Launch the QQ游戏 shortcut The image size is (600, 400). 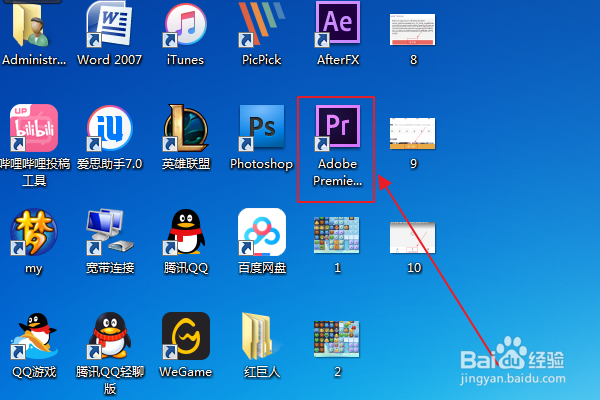click(x=34, y=336)
